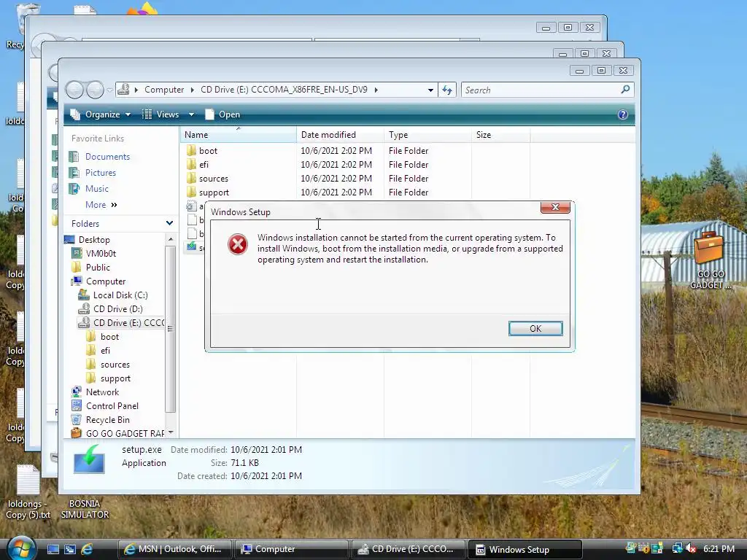The height and width of the screenshot is (560, 747).
Task: Click the clock showing 6:21 PM
Action: 719,548
